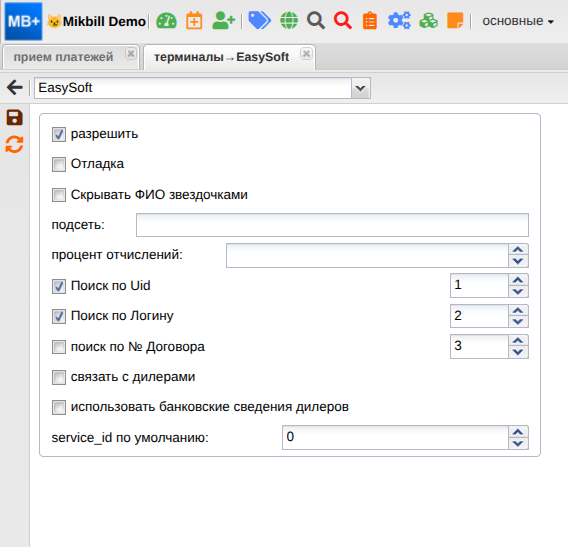Close the прием платежей tab
The height and width of the screenshot is (547, 568).
click(x=131, y=54)
